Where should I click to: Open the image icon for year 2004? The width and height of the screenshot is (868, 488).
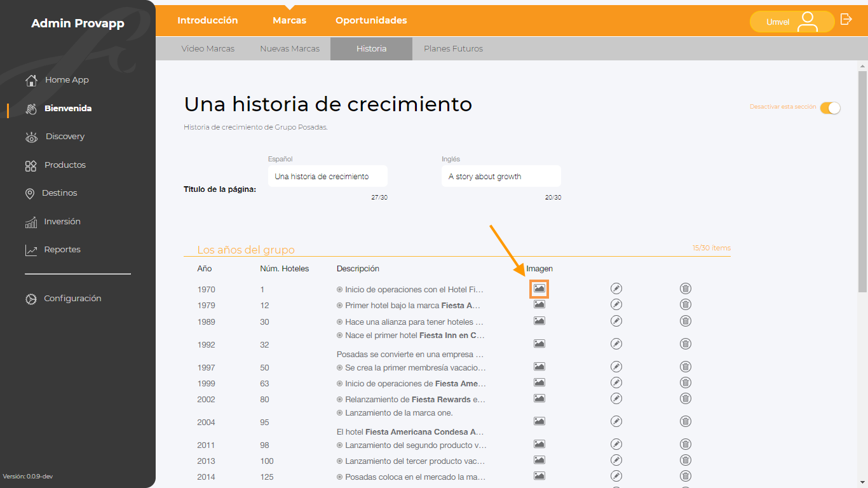click(539, 421)
